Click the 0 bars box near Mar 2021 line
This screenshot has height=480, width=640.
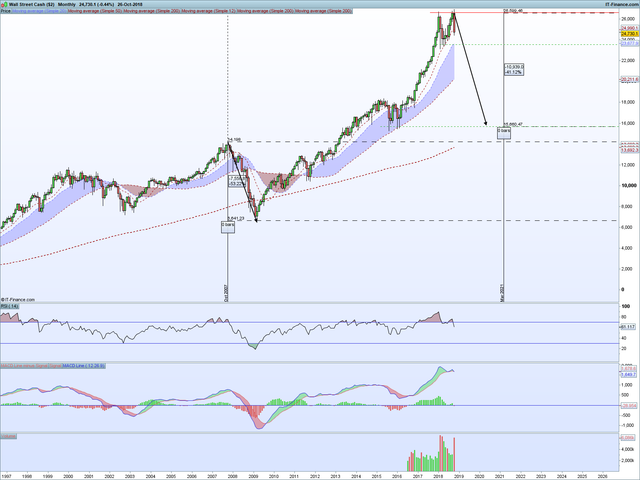(504, 133)
